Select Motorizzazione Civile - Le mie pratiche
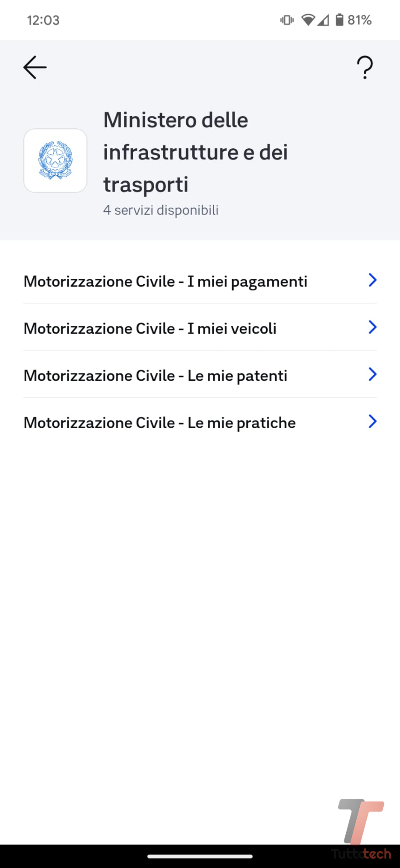The image size is (400, 868). [160, 422]
